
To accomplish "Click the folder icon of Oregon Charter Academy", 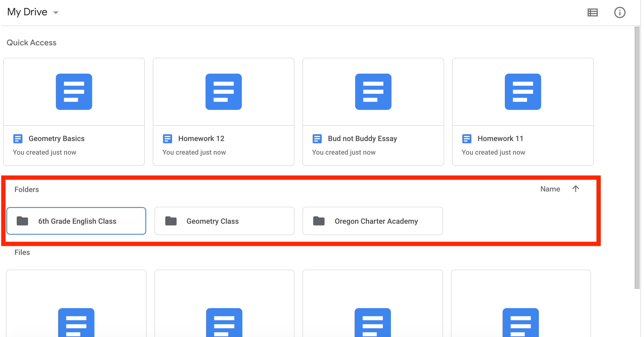I will (x=319, y=221).
